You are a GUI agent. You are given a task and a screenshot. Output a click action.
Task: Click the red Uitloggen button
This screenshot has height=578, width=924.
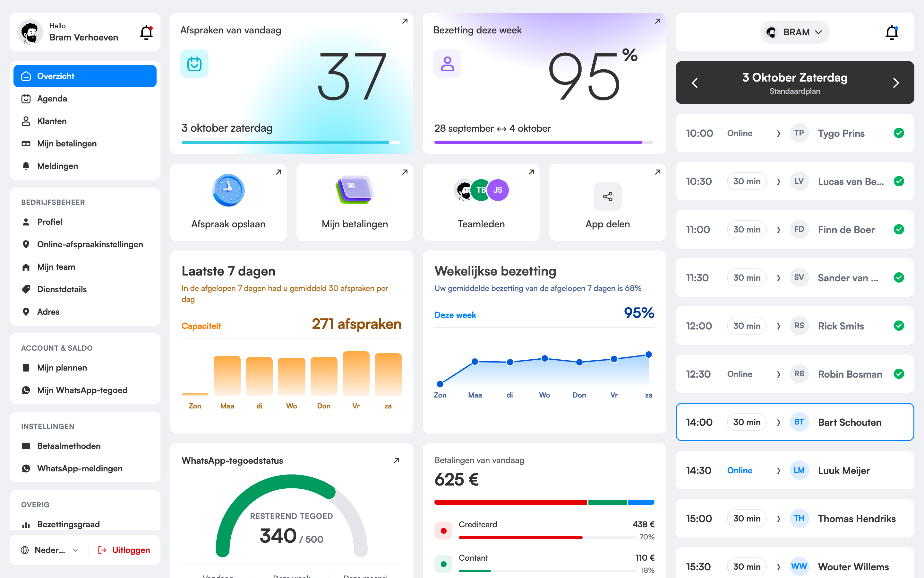click(x=124, y=550)
